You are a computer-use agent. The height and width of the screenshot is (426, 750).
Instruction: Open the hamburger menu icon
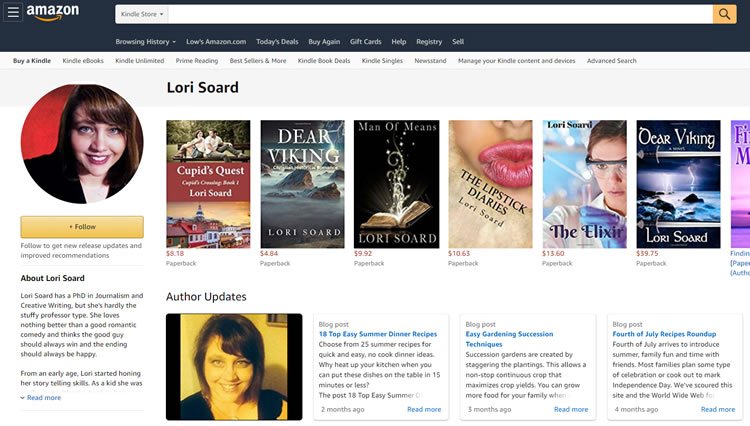tap(13, 12)
